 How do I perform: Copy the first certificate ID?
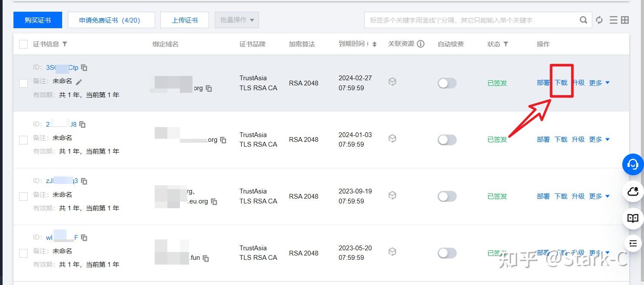pyautogui.click(x=84, y=68)
